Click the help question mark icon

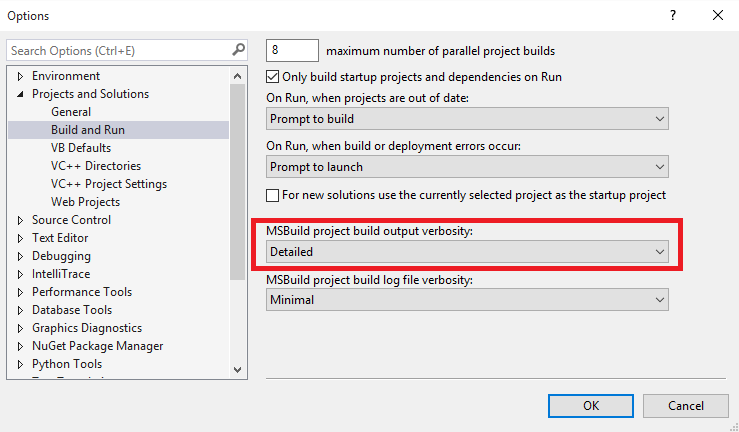[x=673, y=15]
